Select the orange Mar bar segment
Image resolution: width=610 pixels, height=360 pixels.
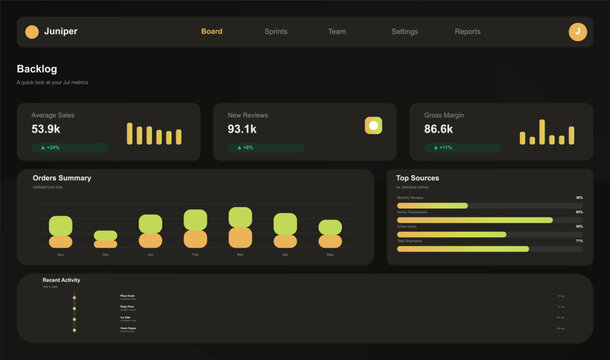(240, 238)
